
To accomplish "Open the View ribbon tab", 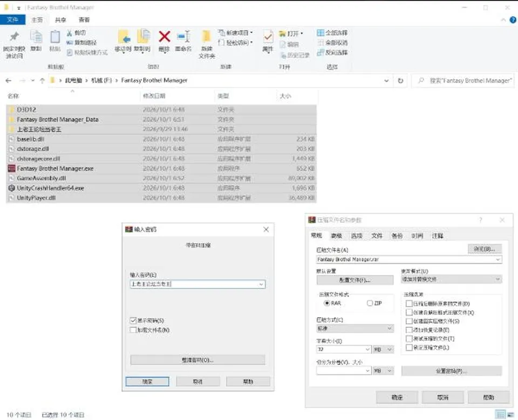I will 84,20.
